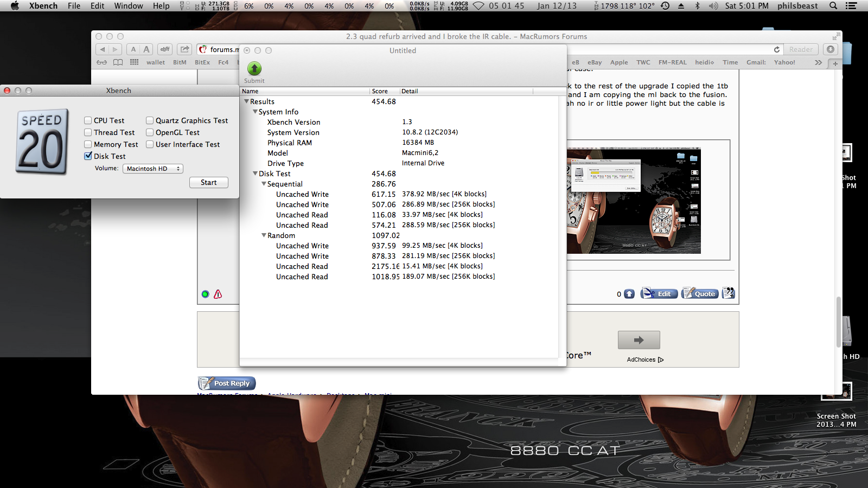Click the Wi-Fi menu bar icon
Image resolution: width=868 pixels, height=488 pixels.
478,6
